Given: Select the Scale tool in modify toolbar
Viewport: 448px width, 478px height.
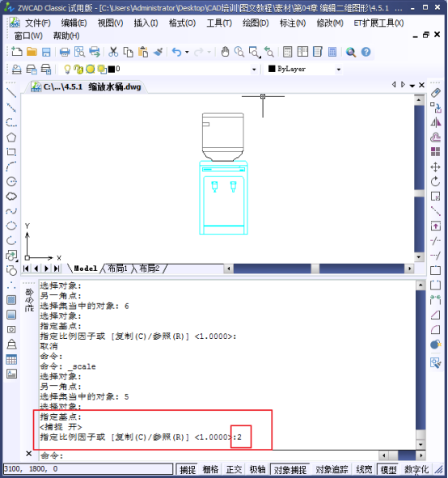Looking at the screenshot, I should [436, 197].
